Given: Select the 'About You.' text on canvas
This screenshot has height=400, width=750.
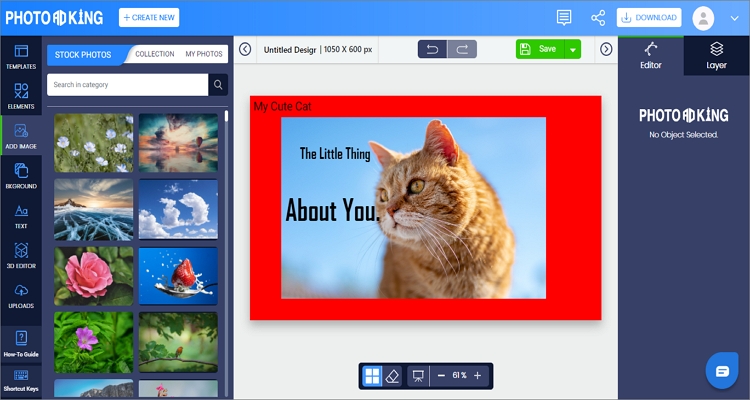Looking at the screenshot, I should pos(332,211).
